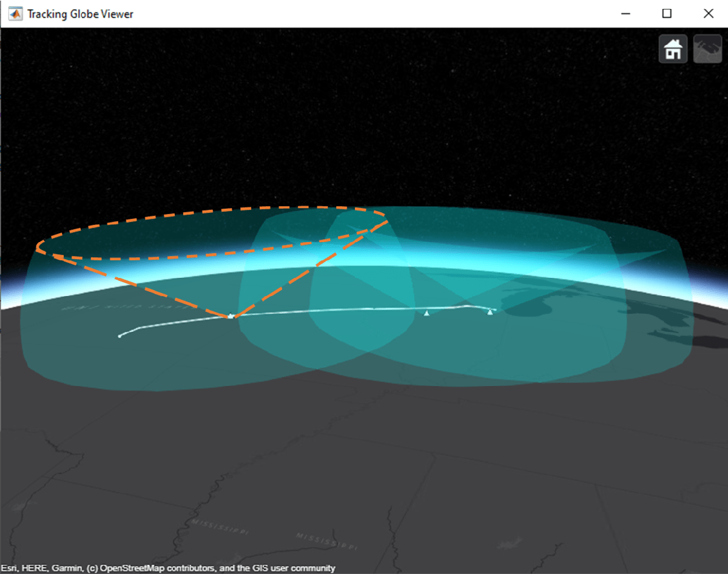Minimize the Tracking Globe Viewer window
Viewport: 728px width, 574px height.
tap(625, 13)
